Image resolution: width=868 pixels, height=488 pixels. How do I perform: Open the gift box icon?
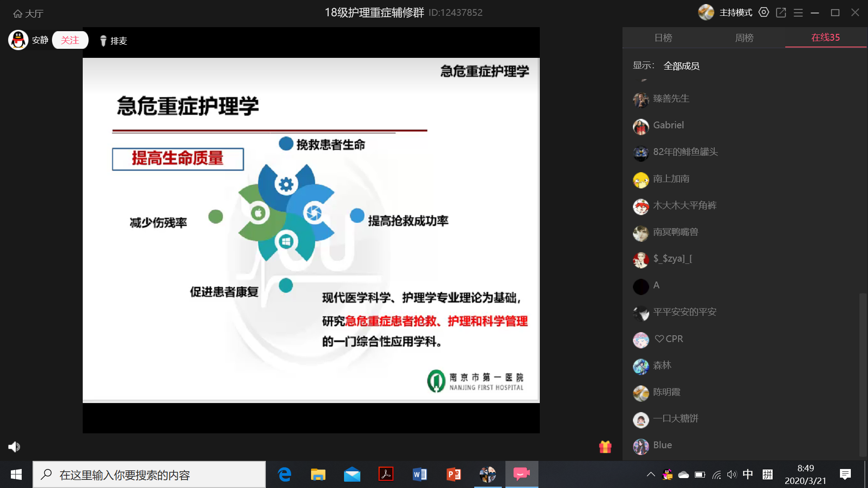[x=605, y=447]
